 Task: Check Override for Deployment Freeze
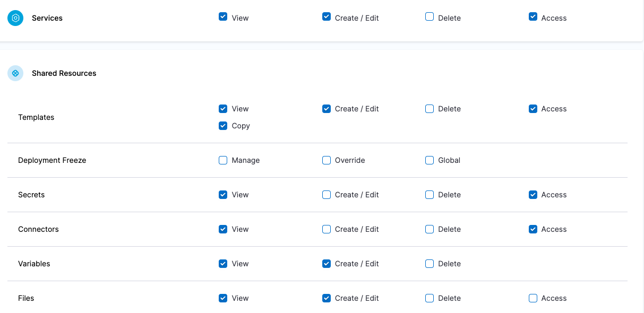point(327,160)
